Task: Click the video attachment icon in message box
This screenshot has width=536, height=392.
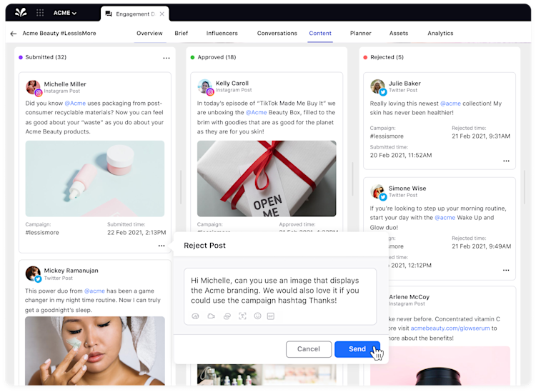Action: point(212,316)
